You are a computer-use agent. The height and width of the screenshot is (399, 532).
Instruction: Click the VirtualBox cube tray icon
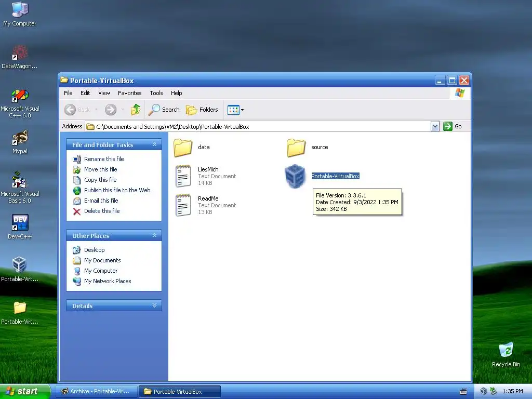click(484, 391)
